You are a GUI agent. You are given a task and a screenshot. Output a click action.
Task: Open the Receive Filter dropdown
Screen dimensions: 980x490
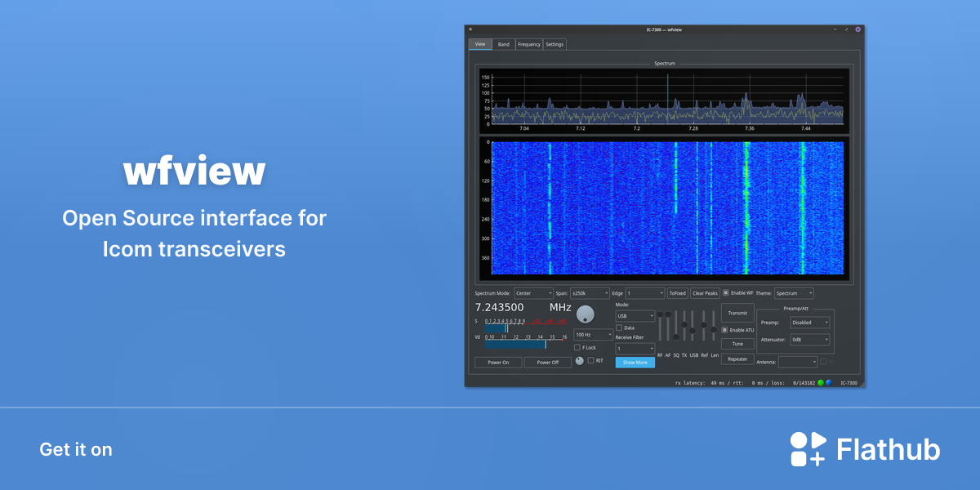point(635,348)
